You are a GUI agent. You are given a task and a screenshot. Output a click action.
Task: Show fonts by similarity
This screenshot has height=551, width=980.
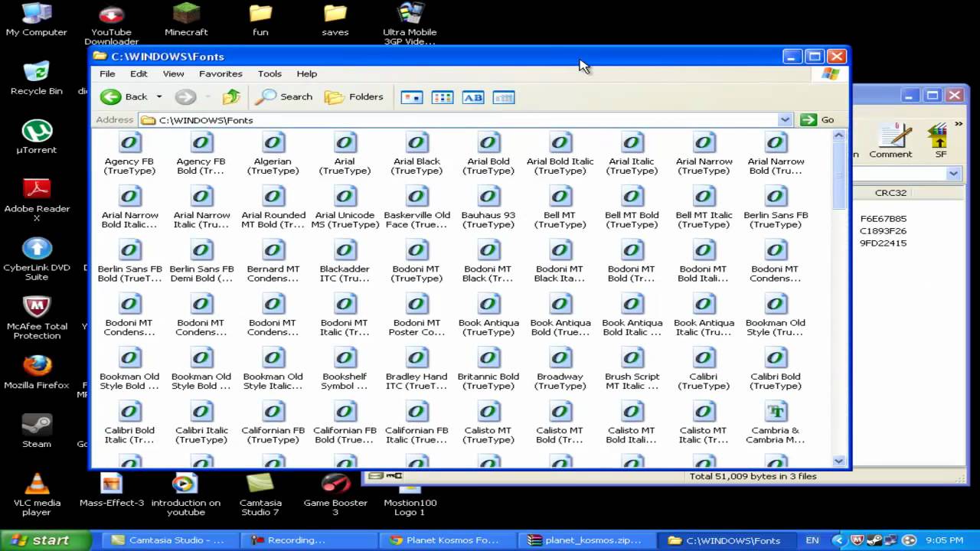point(473,97)
